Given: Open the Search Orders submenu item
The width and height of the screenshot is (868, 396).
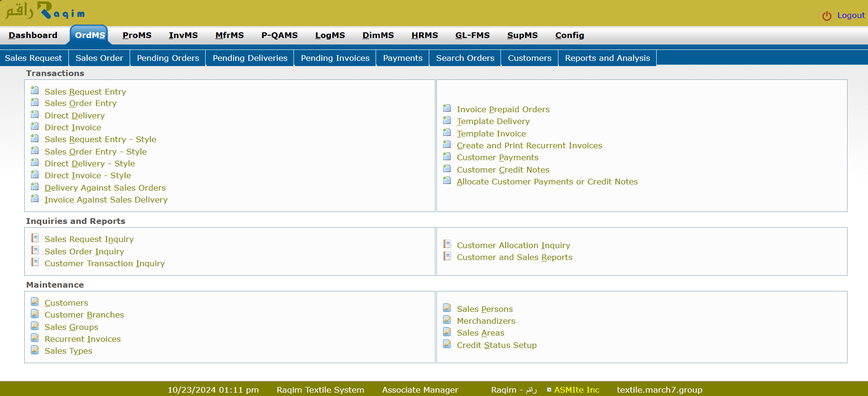Looking at the screenshot, I should click(465, 58).
